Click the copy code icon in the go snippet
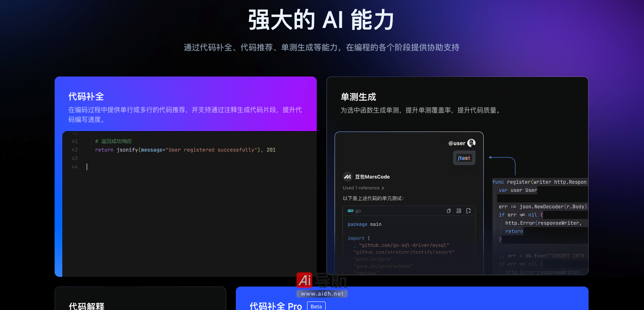This screenshot has width=644, height=310. pos(449,211)
